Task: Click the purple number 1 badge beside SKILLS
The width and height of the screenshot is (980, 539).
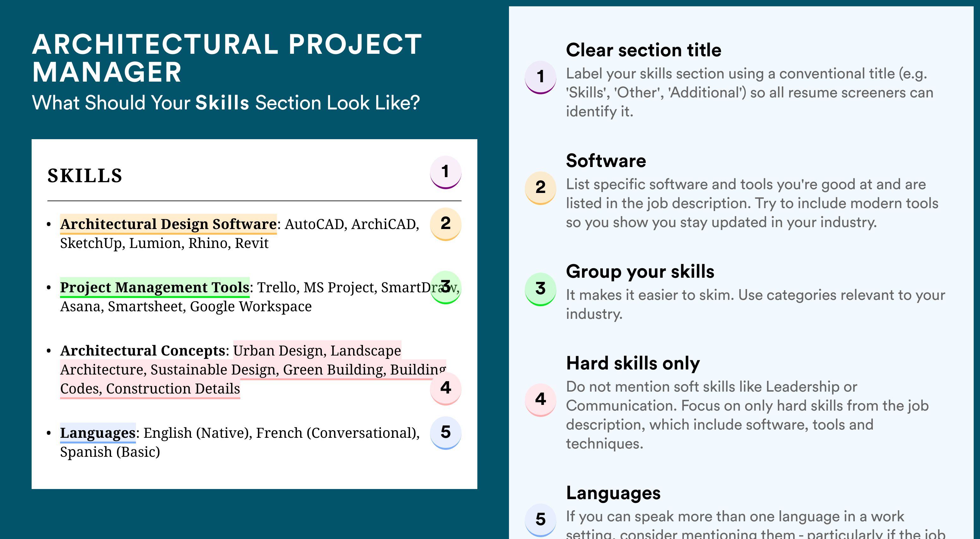Action: click(445, 172)
